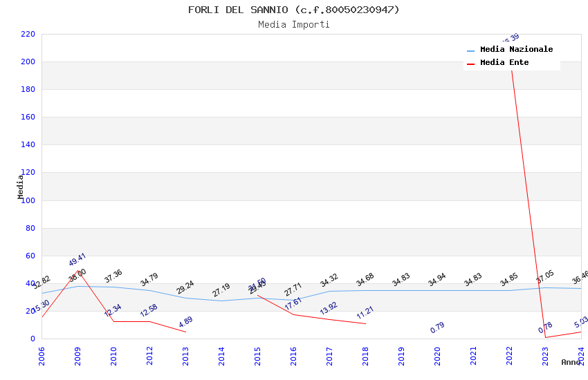Click the 220 y-axis tick label

(x=28, y=34)
